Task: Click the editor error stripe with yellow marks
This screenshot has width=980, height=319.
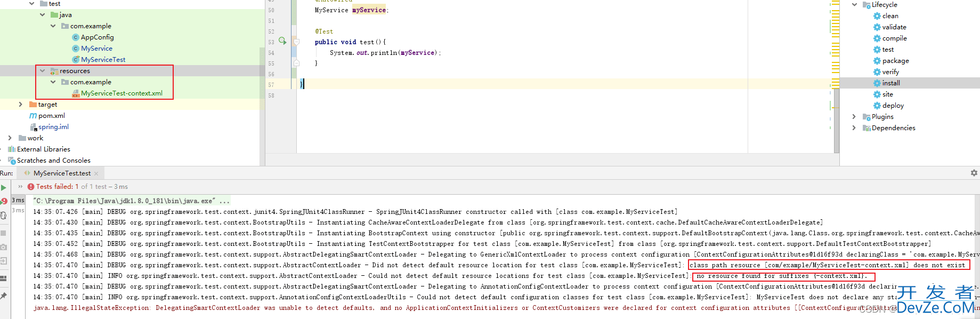Action: coord(835,53)
